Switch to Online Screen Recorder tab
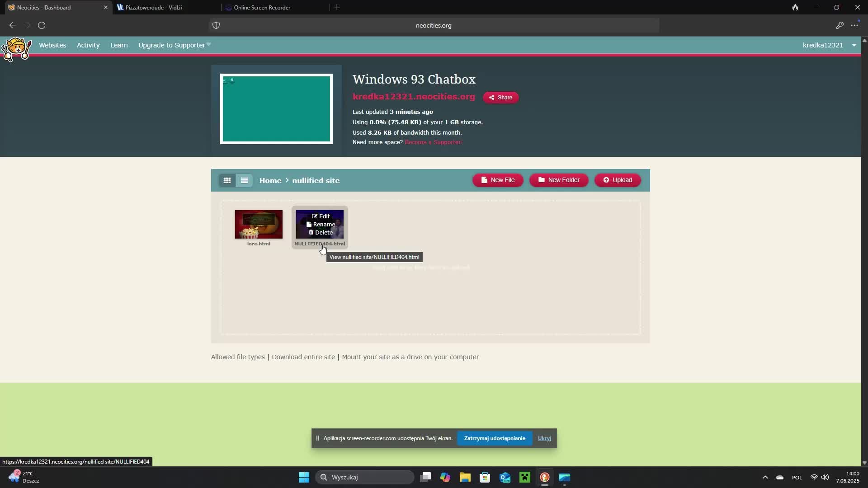Screen dimensions: 868x488 click(x=274, y=7)
